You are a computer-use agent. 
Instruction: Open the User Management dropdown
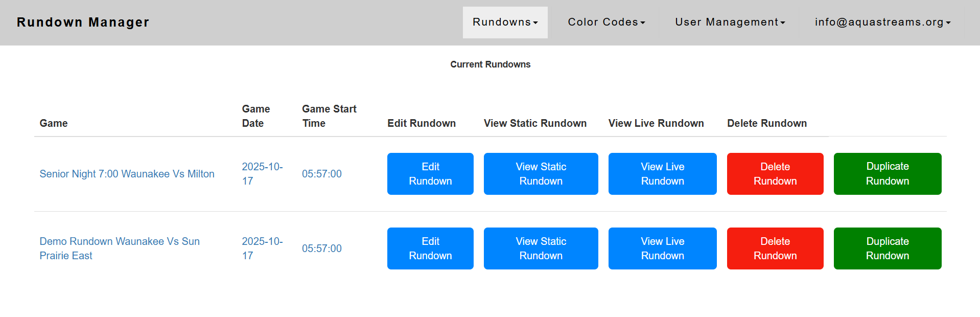[x=730, y=22]
